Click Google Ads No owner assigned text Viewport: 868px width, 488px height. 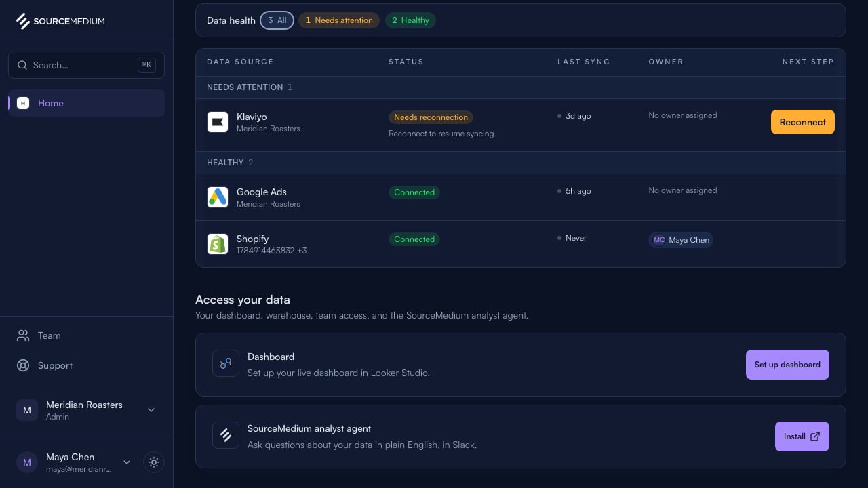[x=682, y=190]
